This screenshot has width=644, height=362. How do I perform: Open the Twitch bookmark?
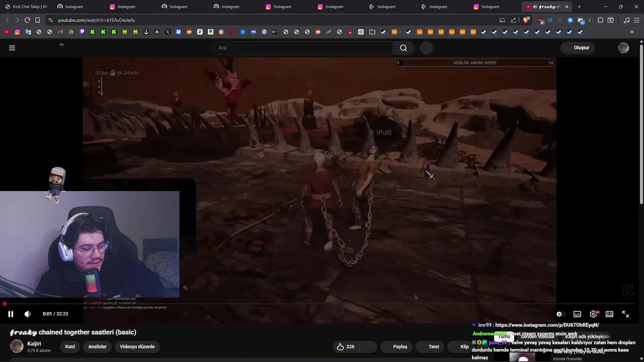pyautogui.click(x=82, y=32)
